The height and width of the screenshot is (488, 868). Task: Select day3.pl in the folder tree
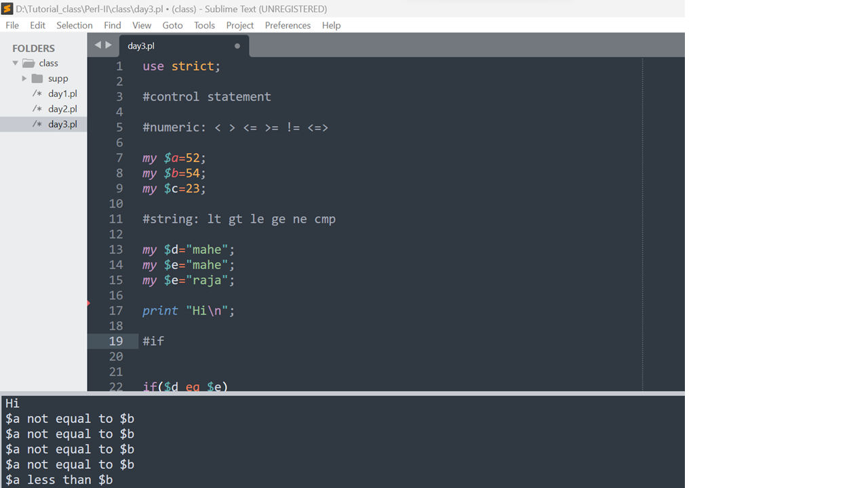point(62,125)
